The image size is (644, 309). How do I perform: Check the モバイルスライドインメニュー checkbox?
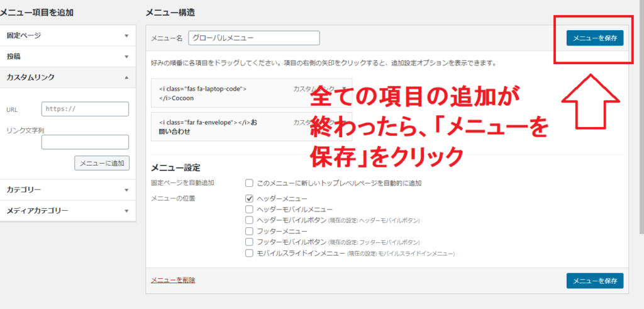249,253
